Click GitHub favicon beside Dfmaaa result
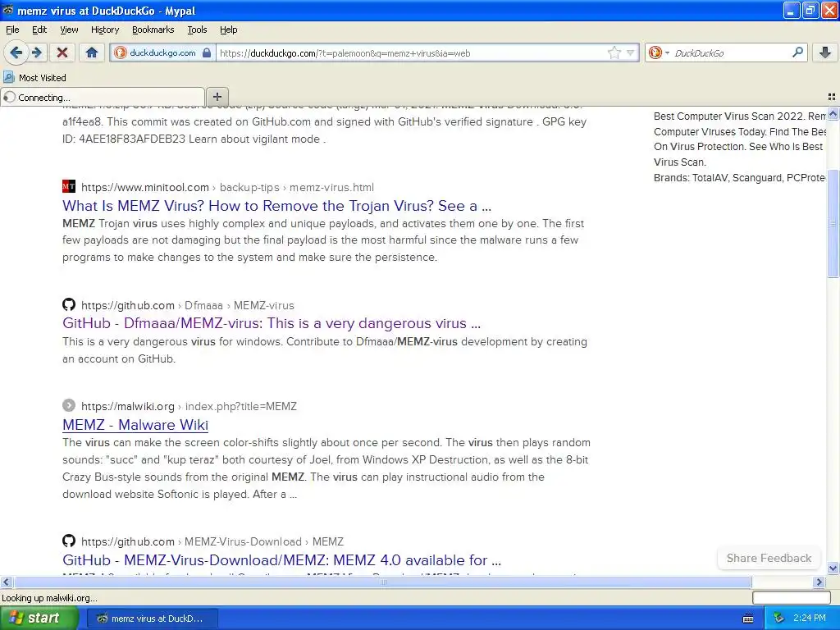This screenshot has width=840, height=630. pyautogui.click(x=69, y=304)
